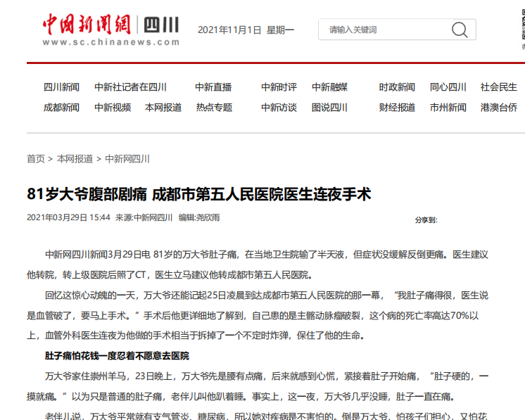Viewport: 525px width, 420px height.
Task: Open 市州新闻 navigation item
Action: tap(448, 108)
